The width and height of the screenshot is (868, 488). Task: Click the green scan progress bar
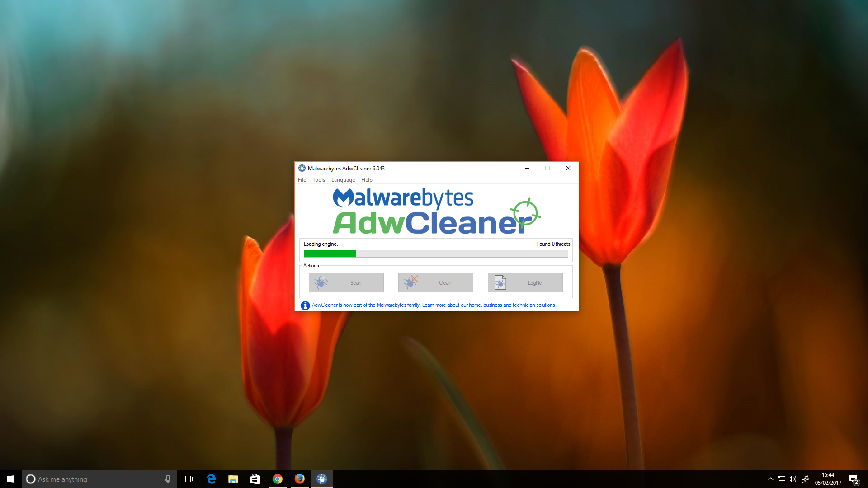pos(436,254)
